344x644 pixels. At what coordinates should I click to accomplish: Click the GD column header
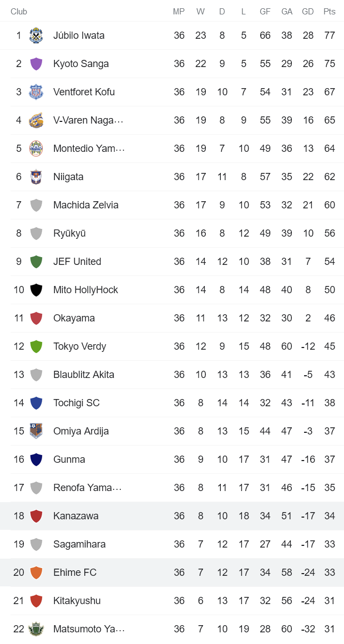coord(307,12)
